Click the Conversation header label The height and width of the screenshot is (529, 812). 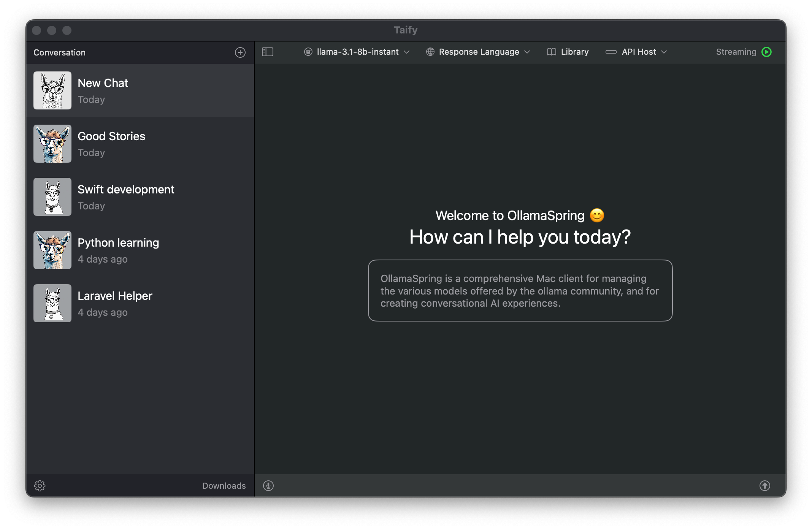(x=59, y=52)
